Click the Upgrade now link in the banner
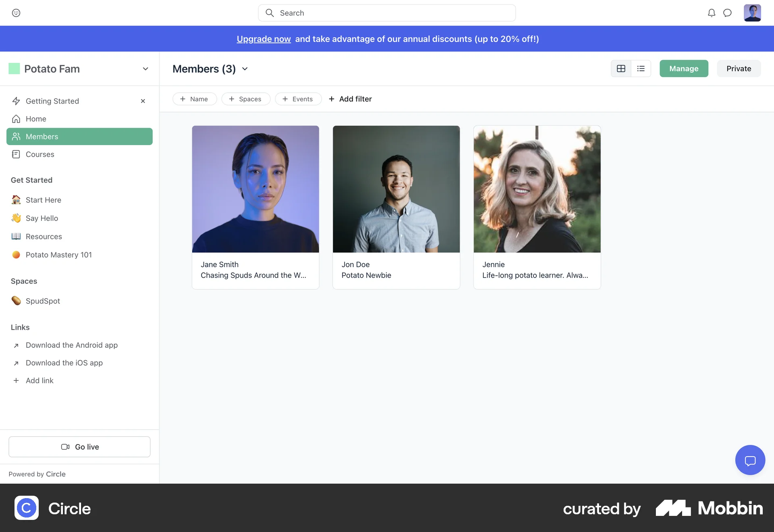This screenshot has width=774, height=532. tap(263, 39)
